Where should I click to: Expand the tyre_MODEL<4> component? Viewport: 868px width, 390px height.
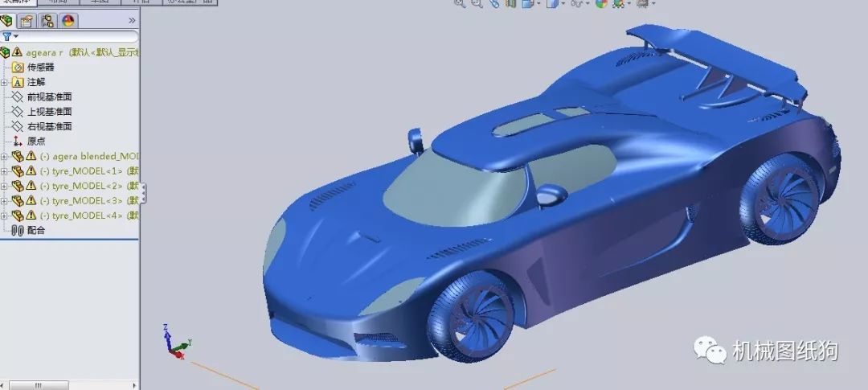4,216
